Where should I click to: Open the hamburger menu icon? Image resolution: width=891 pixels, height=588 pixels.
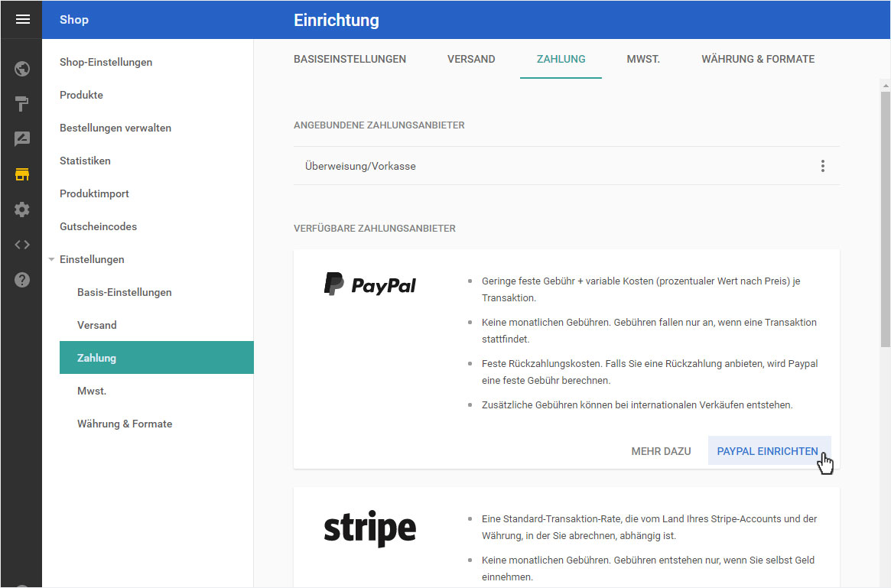pyautogui.click(x=23, y=19)
